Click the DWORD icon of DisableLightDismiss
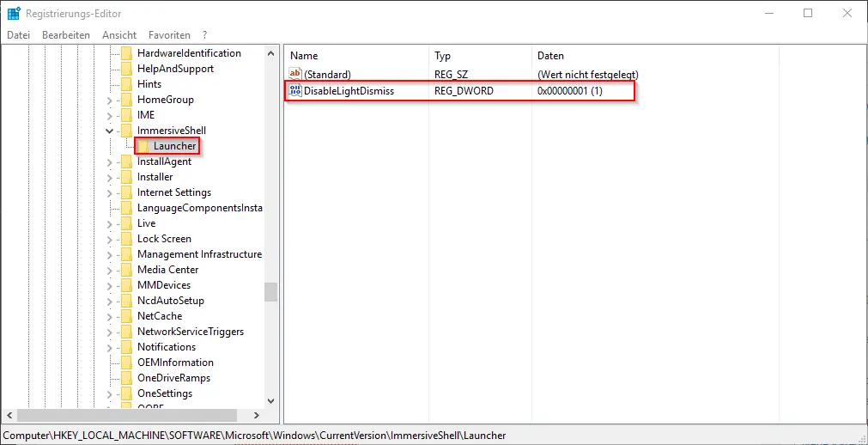868x445 pixels. (295, 91)
